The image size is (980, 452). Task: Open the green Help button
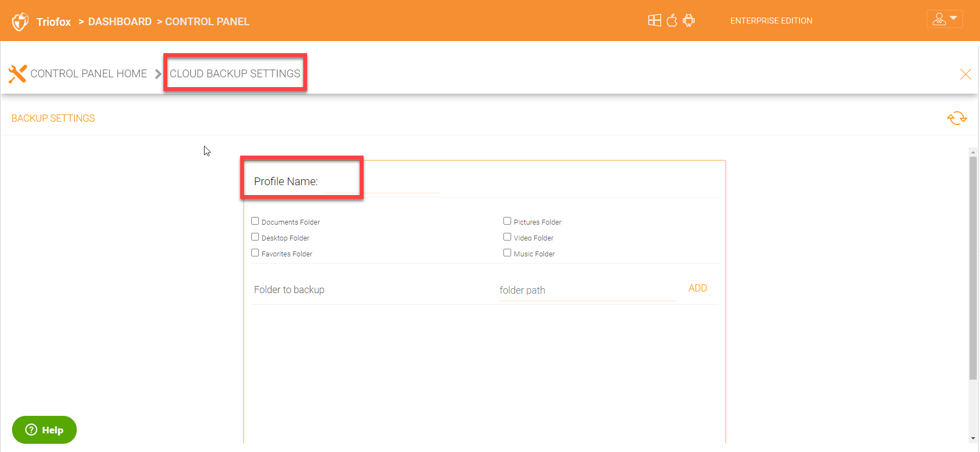(x=44, y=430)
